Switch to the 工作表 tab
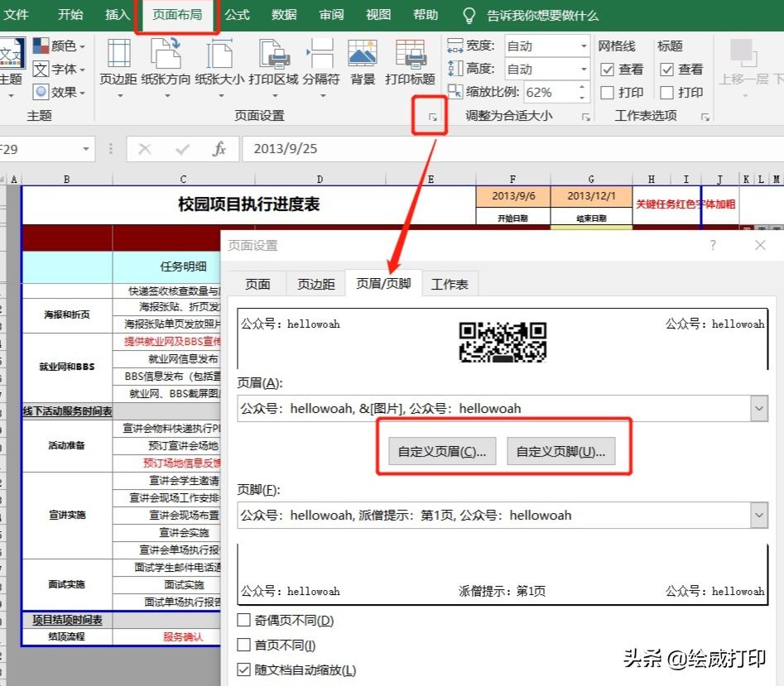Screen dimensions: 784x686 pyautogui.click(x=451, y=282)
